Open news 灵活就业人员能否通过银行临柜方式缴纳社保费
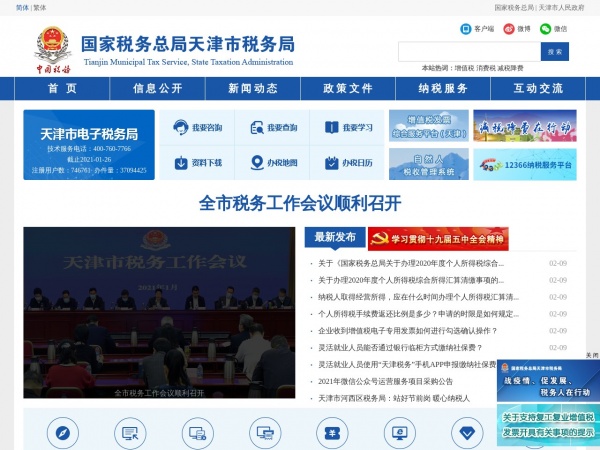600x450 pixels. 400,347
